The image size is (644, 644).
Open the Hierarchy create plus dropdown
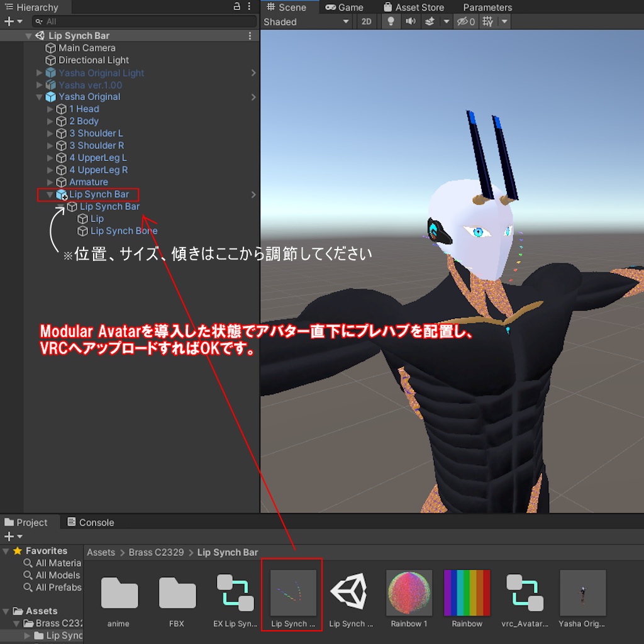click(x=13, y=21)
